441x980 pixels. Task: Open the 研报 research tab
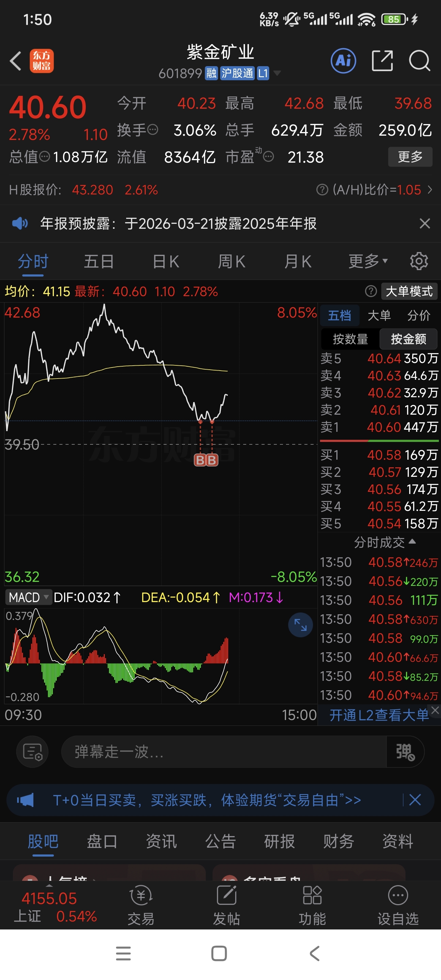pos(280,842)
